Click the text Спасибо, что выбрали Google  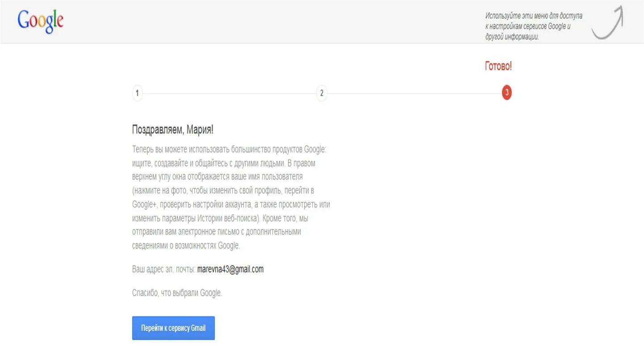coord(178,292)
